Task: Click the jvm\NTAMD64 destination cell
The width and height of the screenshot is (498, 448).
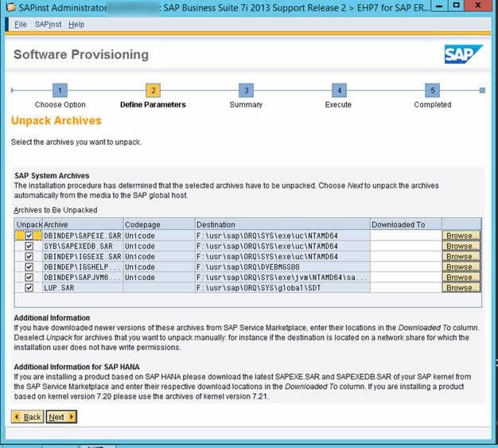Action: click(282, 278)
